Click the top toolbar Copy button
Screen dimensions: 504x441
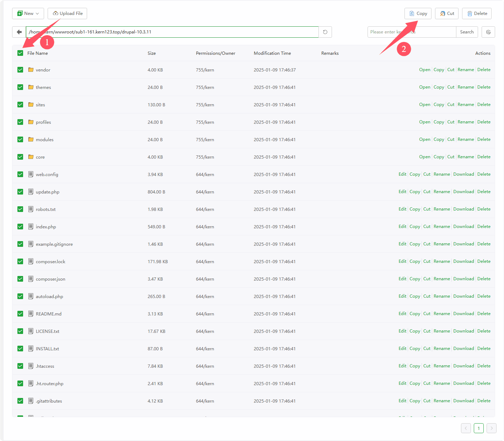coord(418,14)
